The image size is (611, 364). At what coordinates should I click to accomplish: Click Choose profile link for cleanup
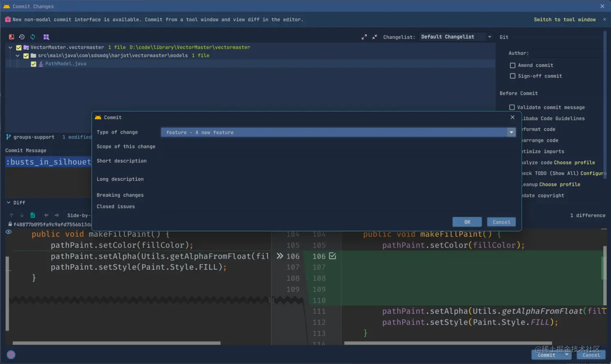[x=560, y=184]
